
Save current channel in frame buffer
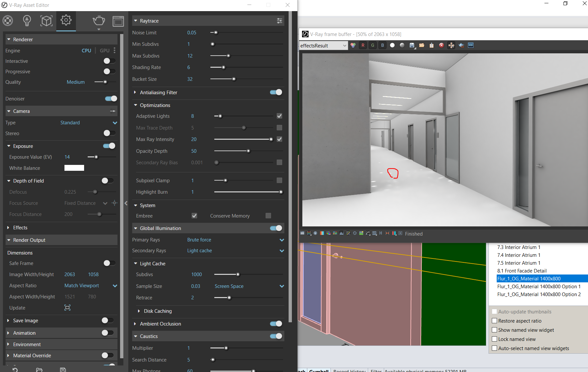[x=412, y=45]
